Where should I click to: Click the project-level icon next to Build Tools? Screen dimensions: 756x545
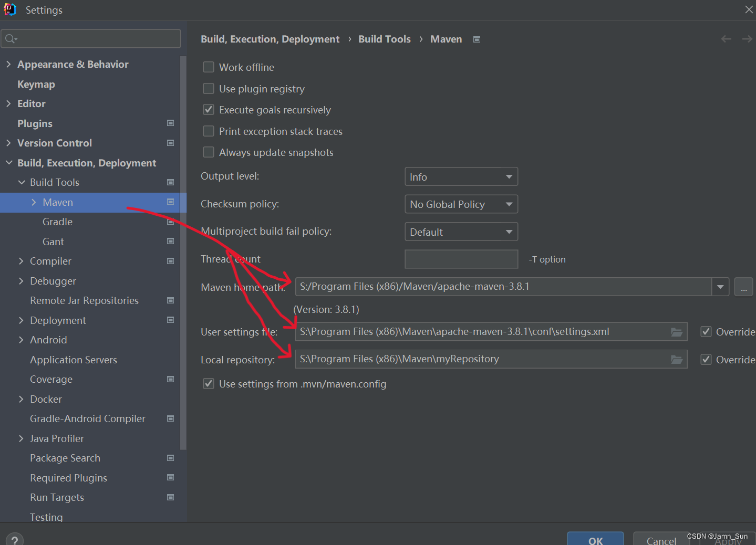click(x=170, y=182)
